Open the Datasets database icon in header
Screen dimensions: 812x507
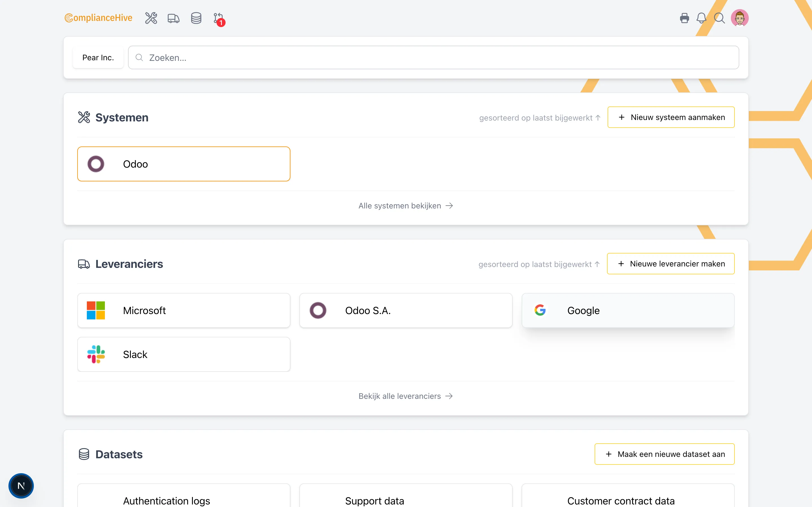(x=196, y=18)
